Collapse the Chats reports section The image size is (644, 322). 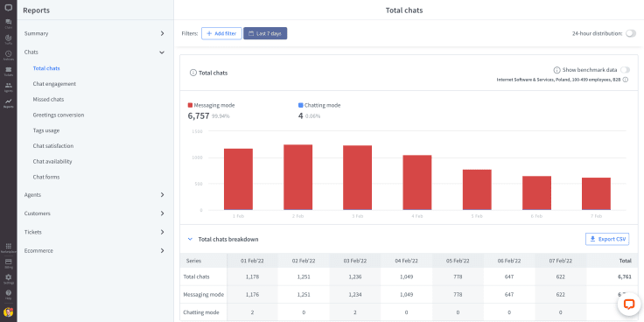[94, 52]
